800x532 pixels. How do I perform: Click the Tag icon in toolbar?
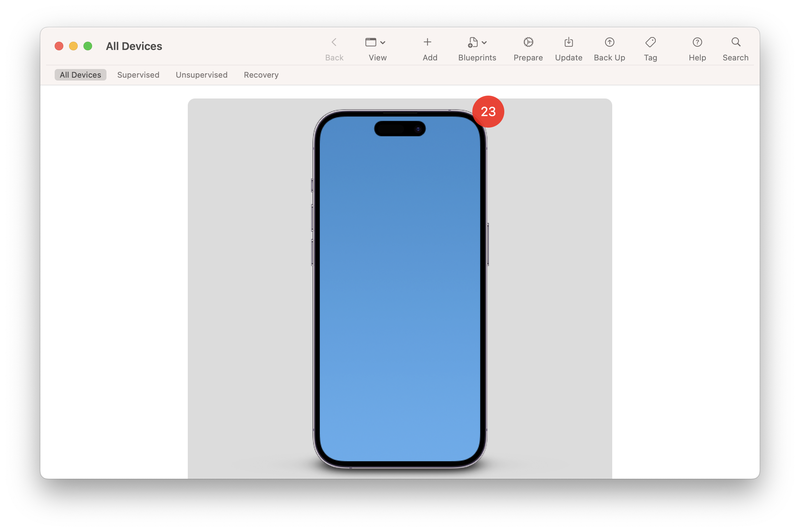650,42
